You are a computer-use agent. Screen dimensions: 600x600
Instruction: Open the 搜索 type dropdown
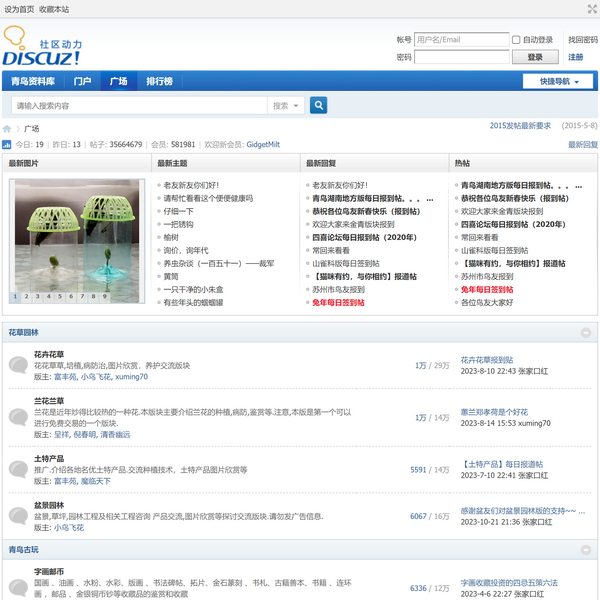[x=285, y=105]
